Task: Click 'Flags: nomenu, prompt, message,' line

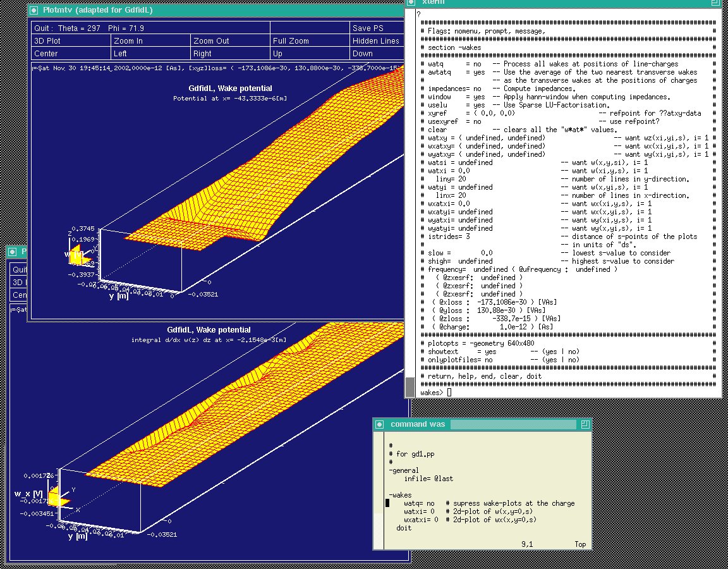Action: (568, 31)
